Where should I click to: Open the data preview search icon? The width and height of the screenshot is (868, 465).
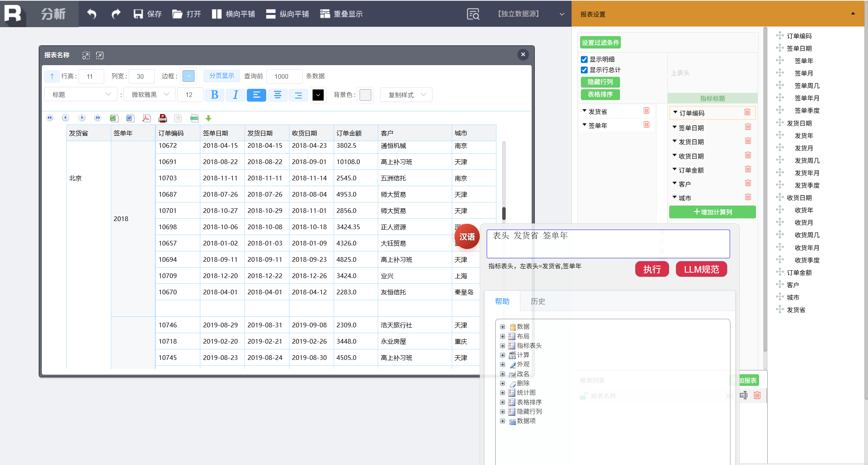[x=473, y=14]
